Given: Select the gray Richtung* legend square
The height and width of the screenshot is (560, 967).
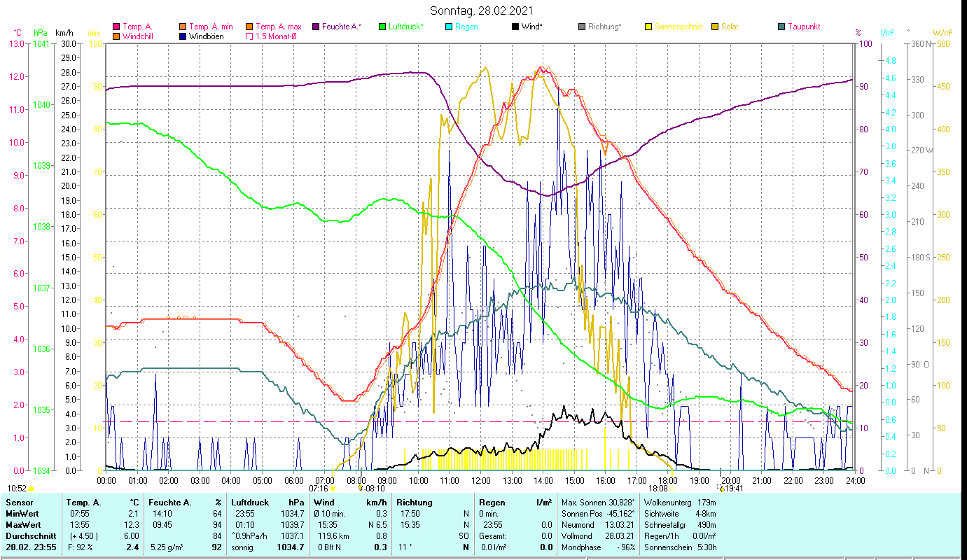Looking at the screenshot, I should tap(582, 27).
